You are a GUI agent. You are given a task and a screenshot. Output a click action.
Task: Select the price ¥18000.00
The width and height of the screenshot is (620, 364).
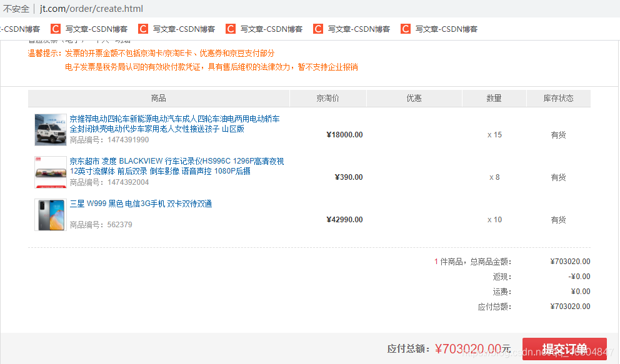(344, 135)
